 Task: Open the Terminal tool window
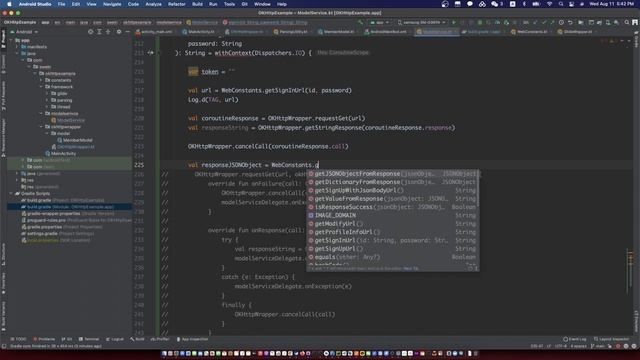tap(89, 339)
